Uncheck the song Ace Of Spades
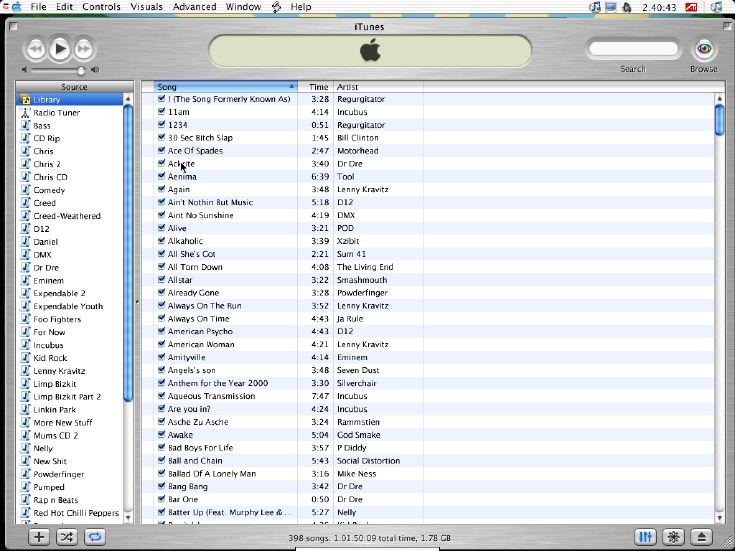The width and height of the screenshot is (735, 551). pos(161,150)
